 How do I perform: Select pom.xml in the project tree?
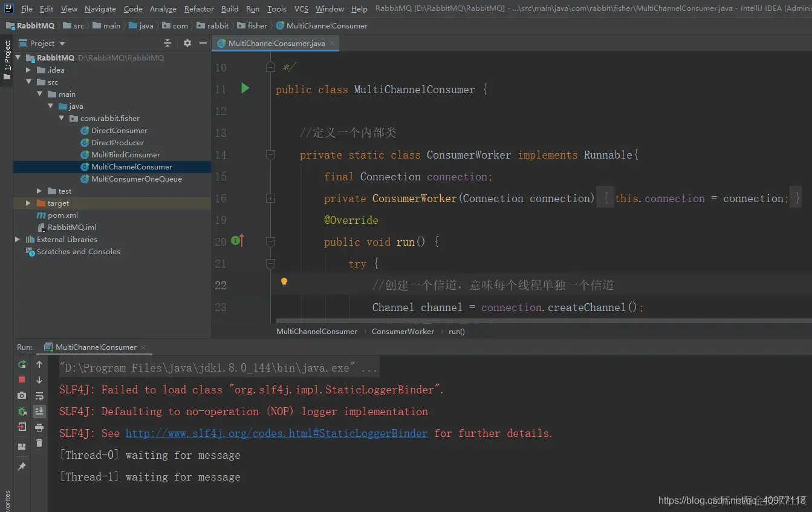pyautogui.click(x=62, y=215)
